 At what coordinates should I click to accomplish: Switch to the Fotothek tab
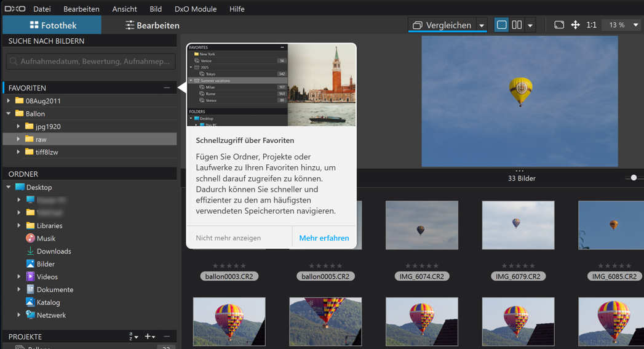tap(52, 25)
